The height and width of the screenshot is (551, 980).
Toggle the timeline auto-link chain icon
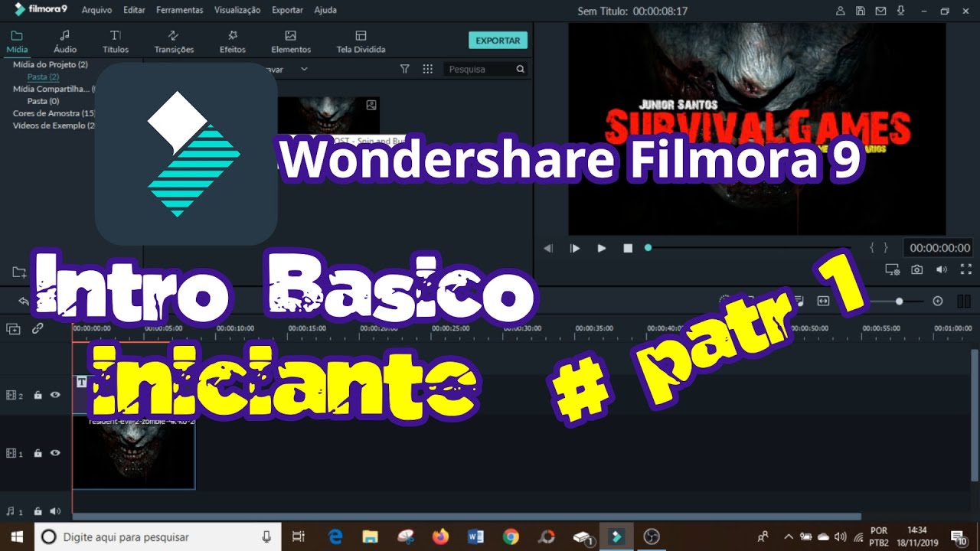pyautogui.click(x=38, y=329)
